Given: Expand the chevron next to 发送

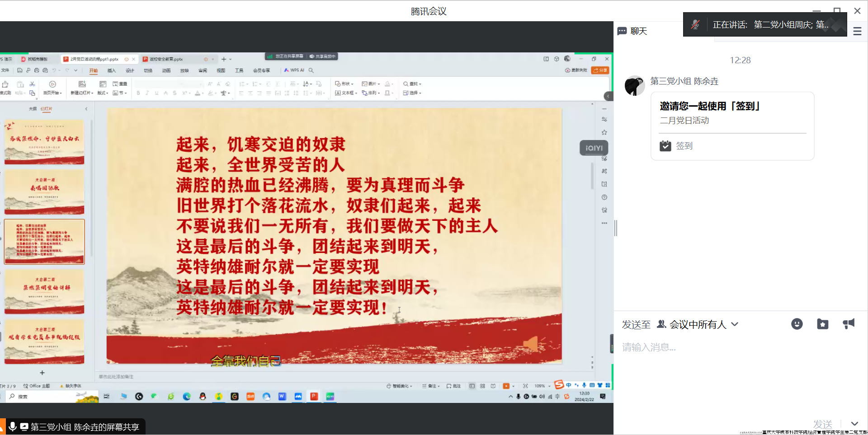Looking at the screenshot, I should coord(854,424).
